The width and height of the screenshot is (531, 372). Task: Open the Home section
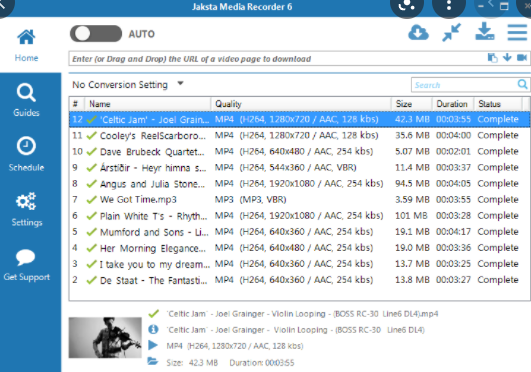coord(26,45)
